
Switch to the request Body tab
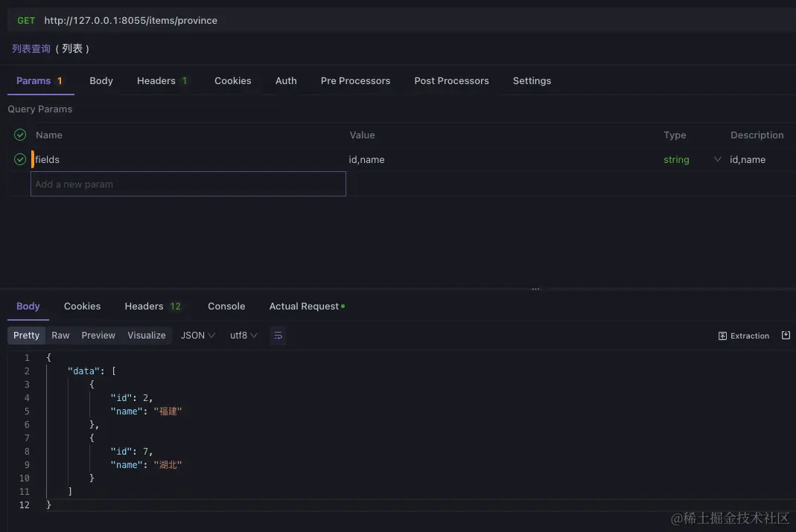point(101,80)
